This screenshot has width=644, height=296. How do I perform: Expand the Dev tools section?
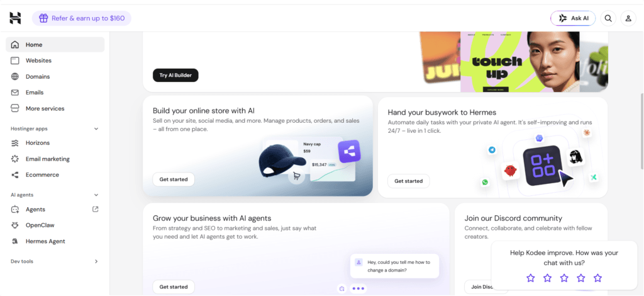[96, 261]
